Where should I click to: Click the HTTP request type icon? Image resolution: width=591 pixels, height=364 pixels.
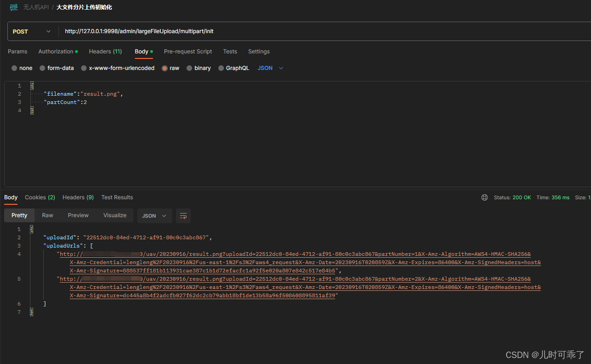(x=14, y=7)
